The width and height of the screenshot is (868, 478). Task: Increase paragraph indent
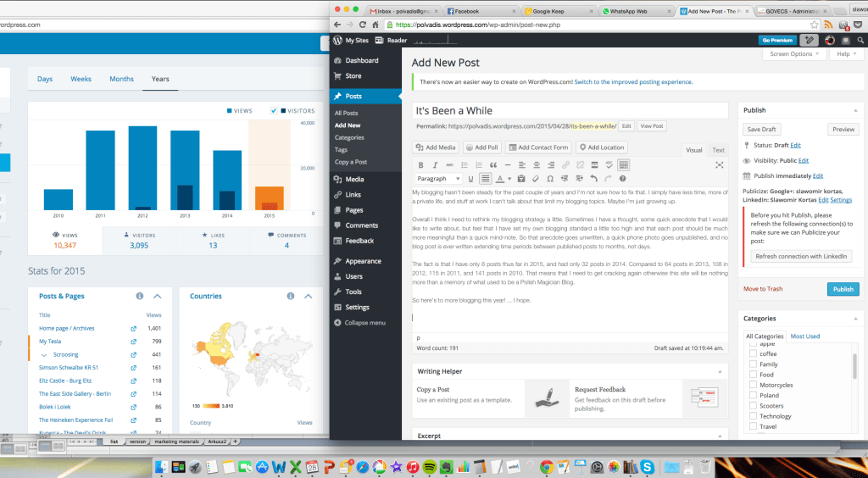pyautogui.click(x=579, y=179)
